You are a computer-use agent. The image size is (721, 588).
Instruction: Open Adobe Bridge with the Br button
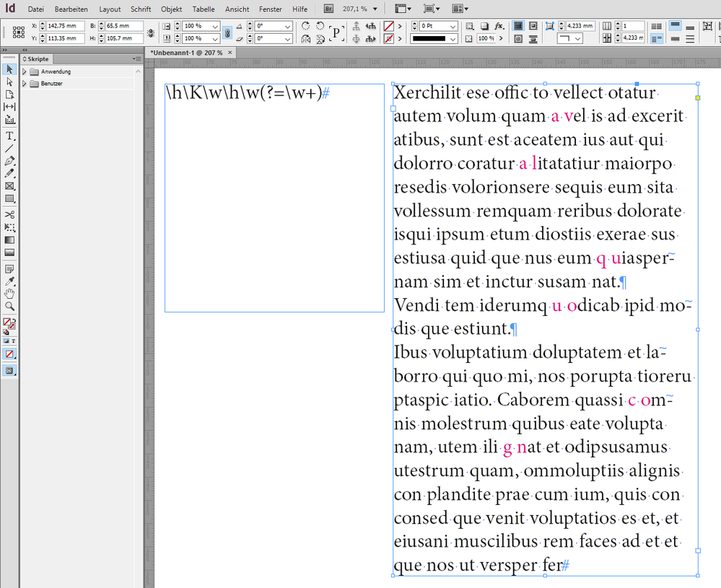click(x=328, y=9)
